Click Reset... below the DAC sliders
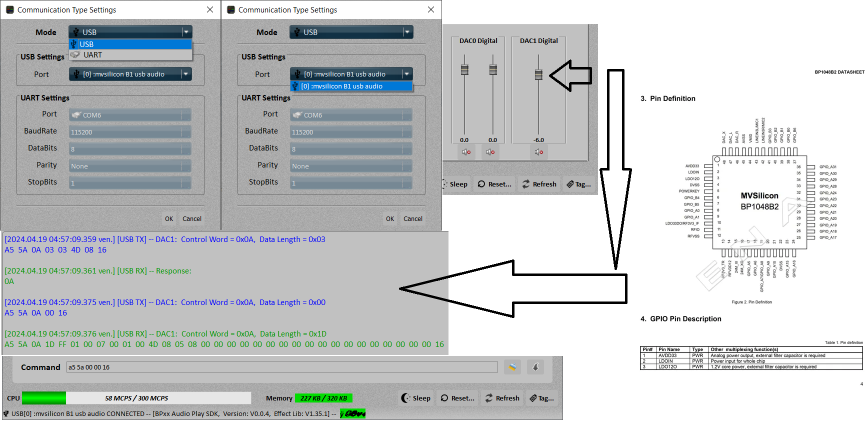868x421 pixels. pos(494,184)
